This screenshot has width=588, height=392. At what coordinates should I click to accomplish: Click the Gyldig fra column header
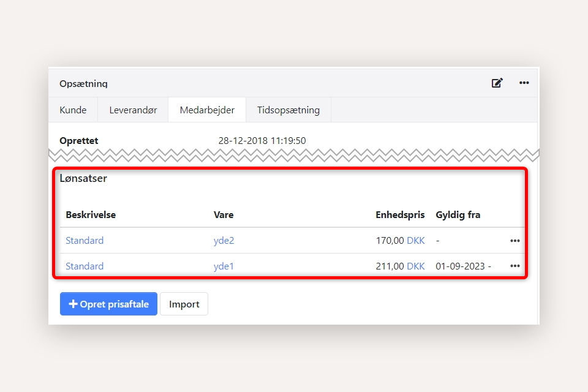click(x=458, y=215)
